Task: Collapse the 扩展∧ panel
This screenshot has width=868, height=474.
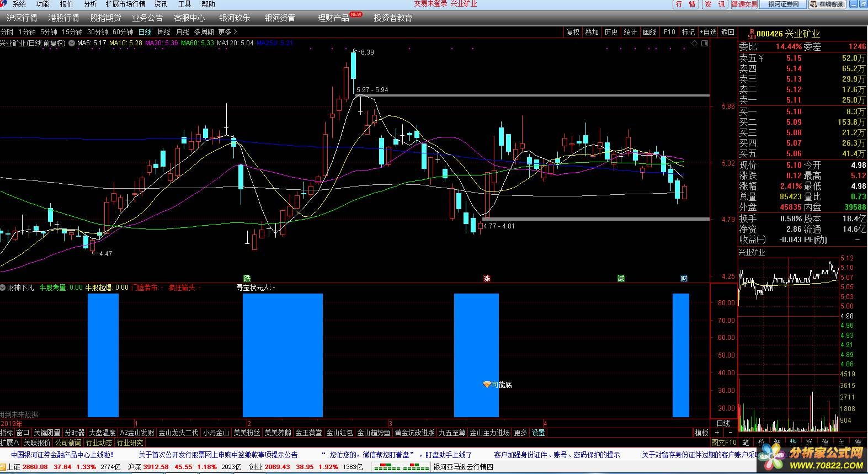Action: (x=10, y=443)
